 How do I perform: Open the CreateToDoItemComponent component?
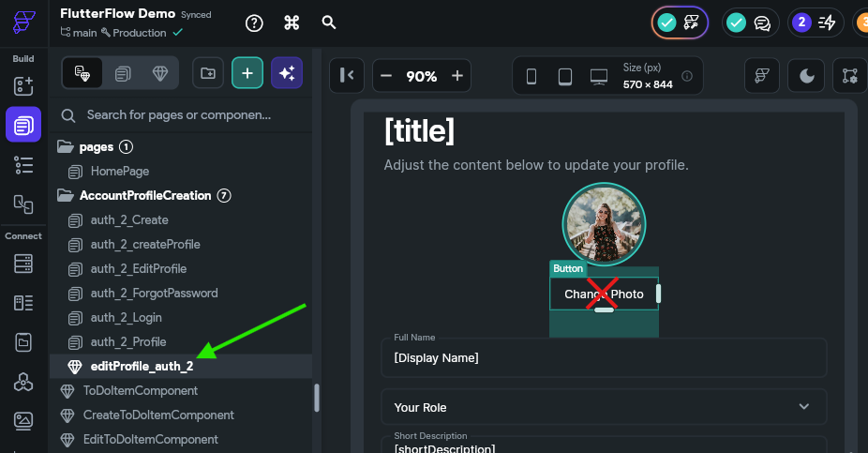(x=158, y=415)
